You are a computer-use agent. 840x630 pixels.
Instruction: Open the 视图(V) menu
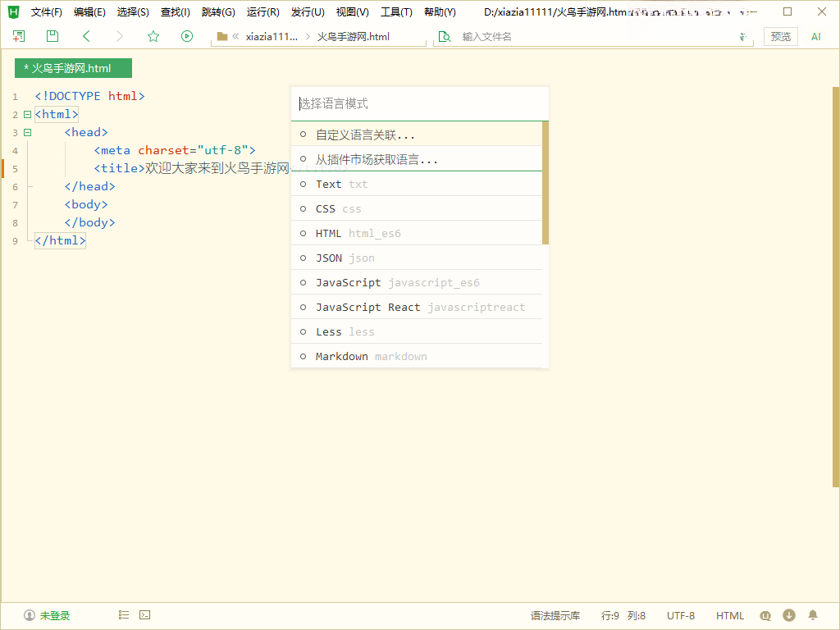tap(353, 11)
